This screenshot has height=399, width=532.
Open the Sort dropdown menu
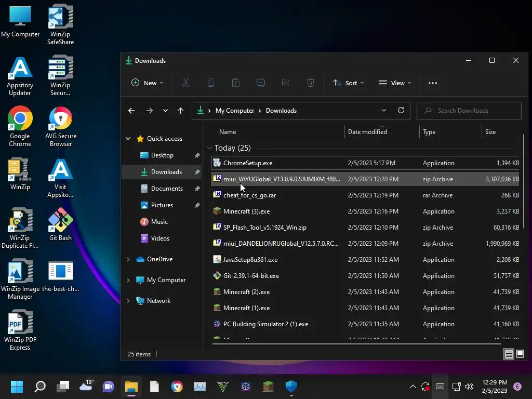[x=349, y=83]
